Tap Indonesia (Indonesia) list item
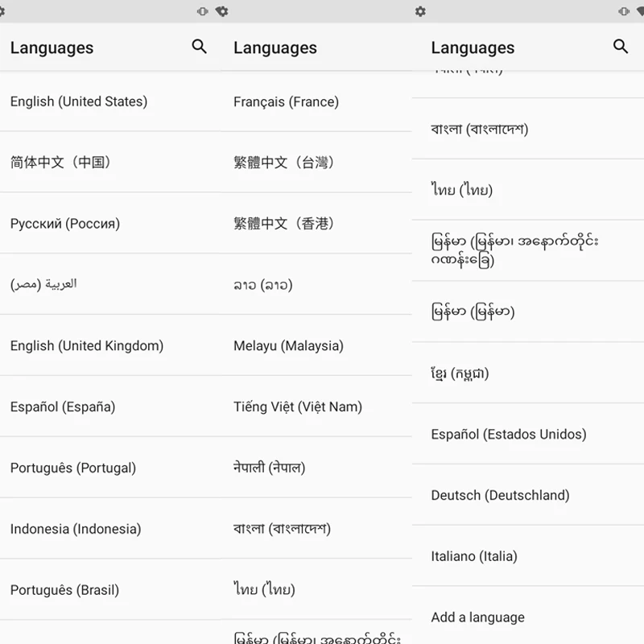The image size is (644, 644). [111, 529]
